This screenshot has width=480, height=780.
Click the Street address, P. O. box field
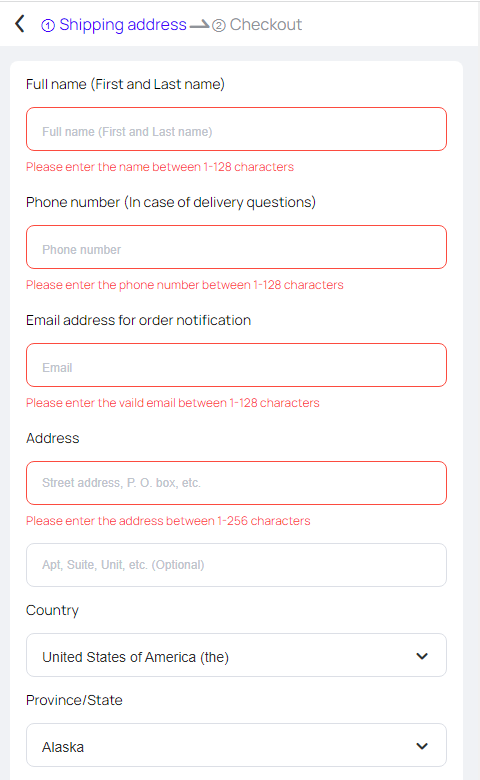pyautogui.click(x=236, y=483)
